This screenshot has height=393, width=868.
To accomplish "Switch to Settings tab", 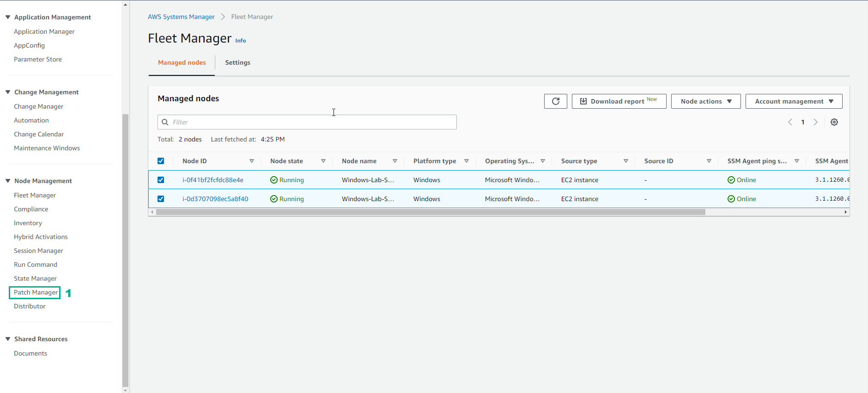I will [238, 62].
